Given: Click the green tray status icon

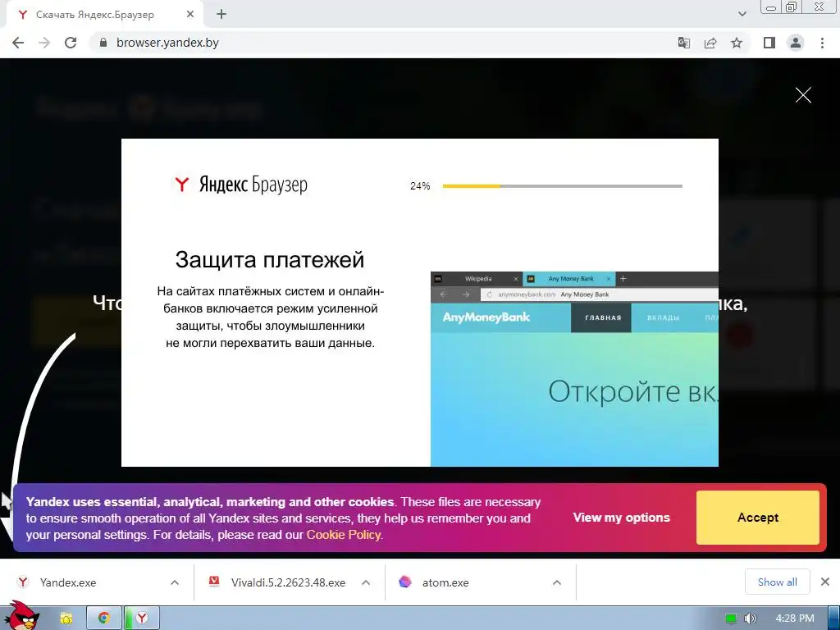Looking at the screenshot, I should [x=731, y=619].
